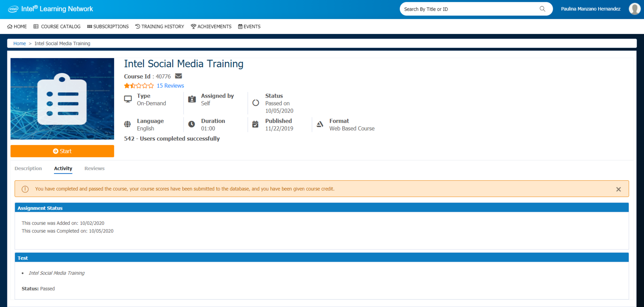Click the Intel logo in header
This screenshot has height=307, width=644.
[x=13, y=9]
